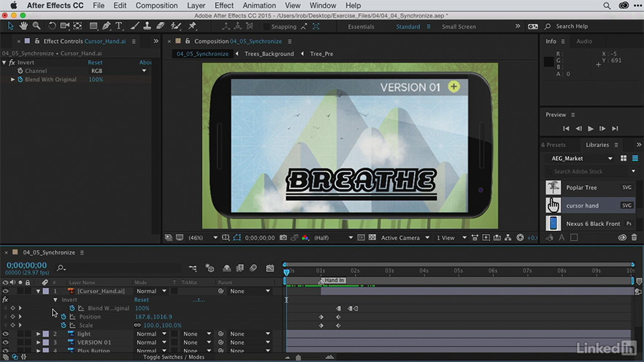The width and height of the screenshot is (644, 362).
Task: Toggle Position stopwatch in timeline
Action: [63, 317]
